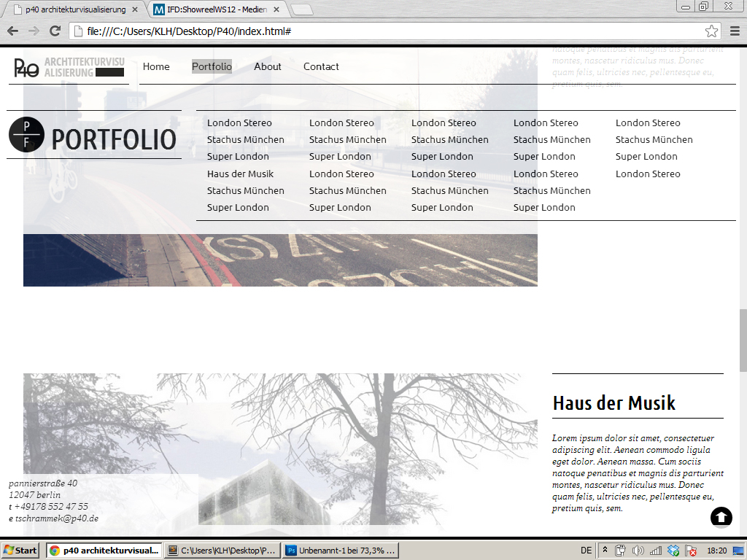The width and height of the screenshot is (747, 560).
Task: Open the Chrome hamburger menu
Action: click(735, 31)
